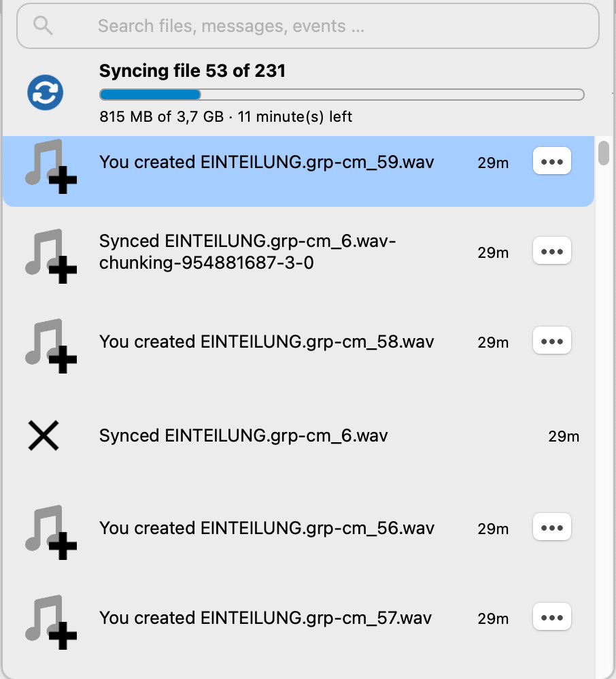This screenshot has height=679, width=616.
Task: Click music note icon for grp-cm_56.wav
Action: tap(50, 531)
